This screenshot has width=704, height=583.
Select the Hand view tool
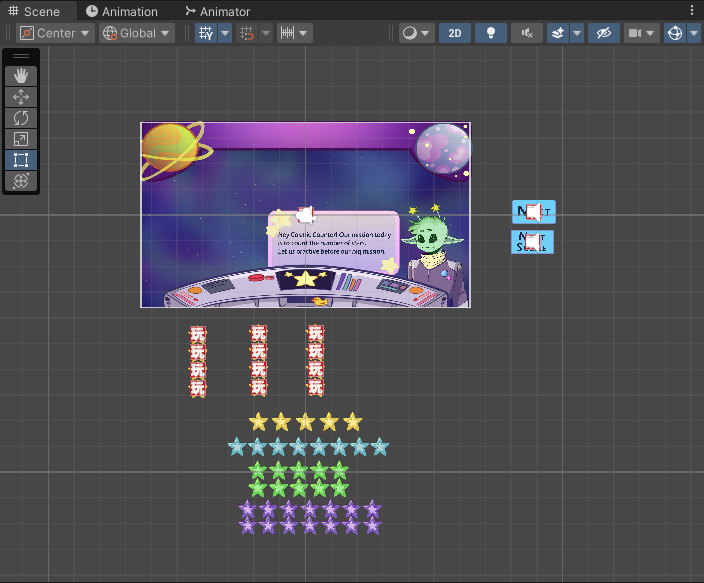(21, 76)
